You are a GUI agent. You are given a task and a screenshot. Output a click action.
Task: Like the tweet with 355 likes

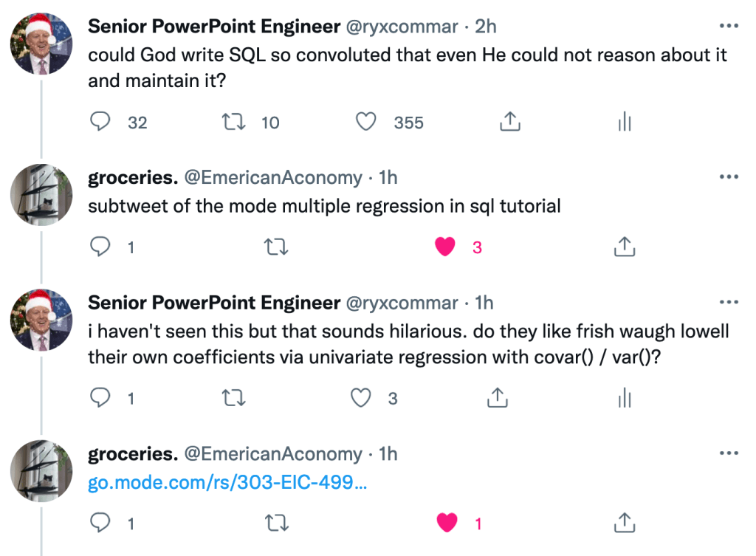pyautogui.click(x=366, y=122)
